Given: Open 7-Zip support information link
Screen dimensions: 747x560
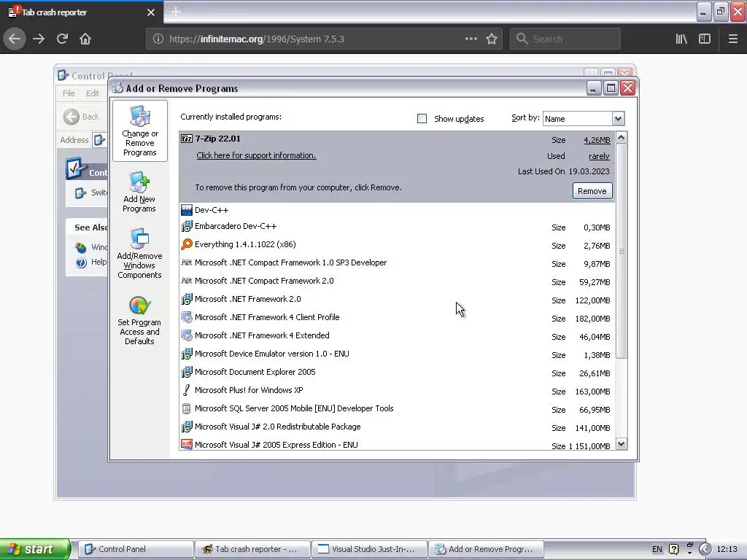Looking at the screenshot, I should pos(256,155).
